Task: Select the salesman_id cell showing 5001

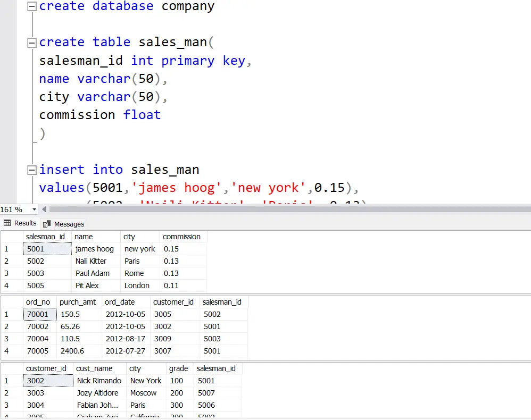Action: pos(36,248)
